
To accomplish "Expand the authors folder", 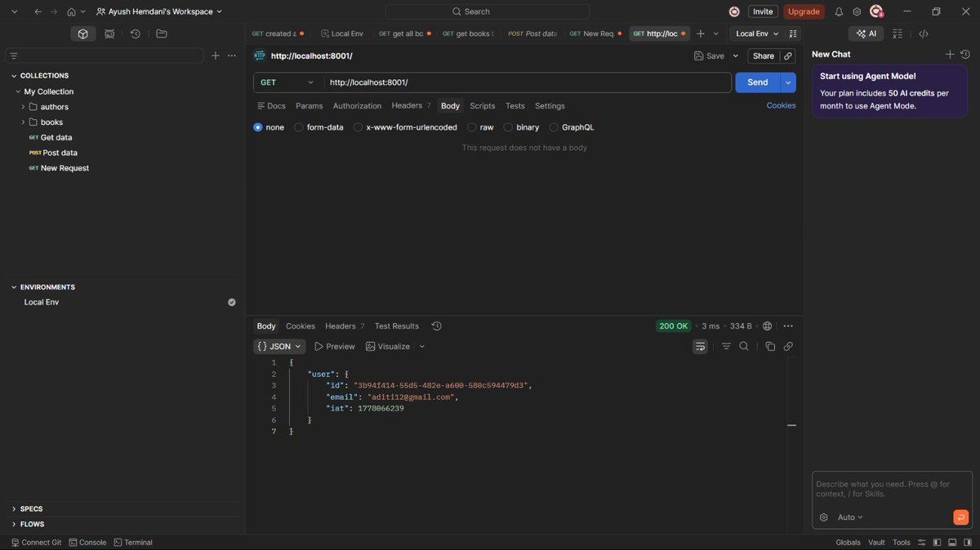I will tap(23, 107).
